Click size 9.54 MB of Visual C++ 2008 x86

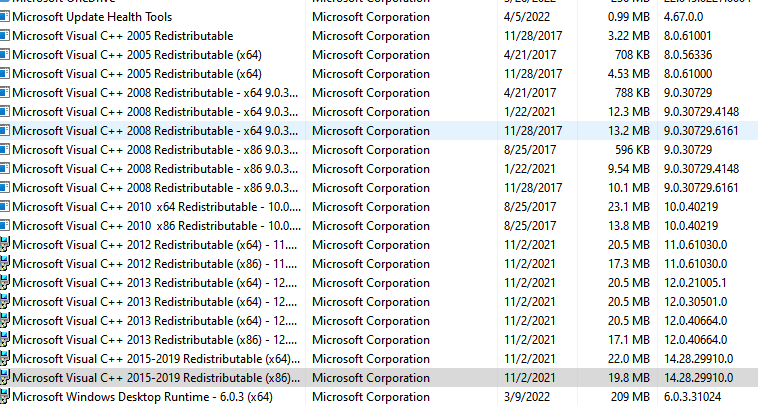coord(628,169)
